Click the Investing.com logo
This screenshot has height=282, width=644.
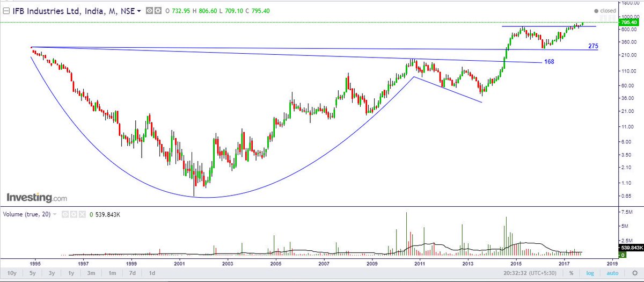36,197
